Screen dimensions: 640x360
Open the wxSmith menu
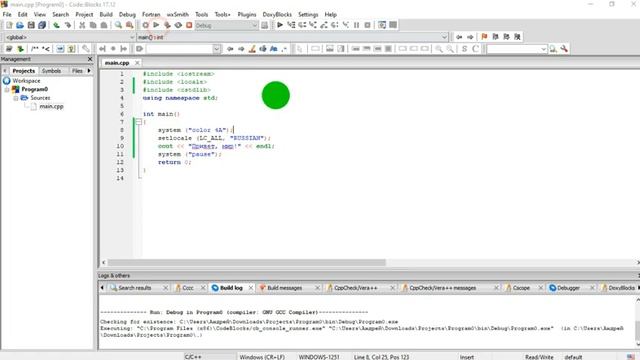pyautogui.click(x=178, y=14)
